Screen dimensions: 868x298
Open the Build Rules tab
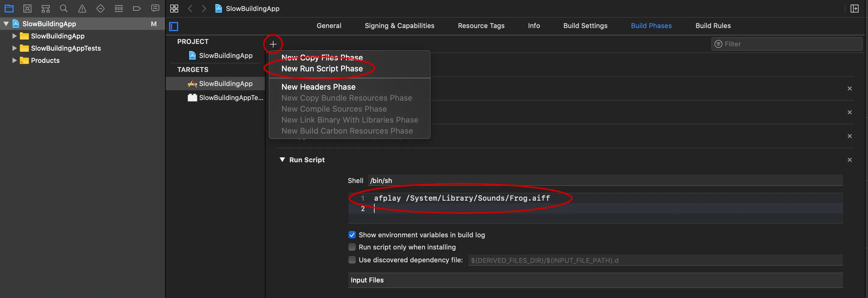tap(713, 26)
